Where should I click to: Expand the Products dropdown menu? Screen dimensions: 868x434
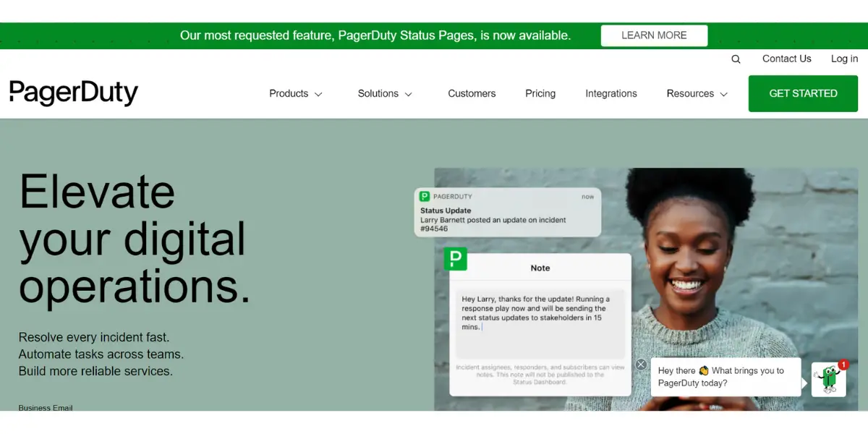click(x=296, y=93)
